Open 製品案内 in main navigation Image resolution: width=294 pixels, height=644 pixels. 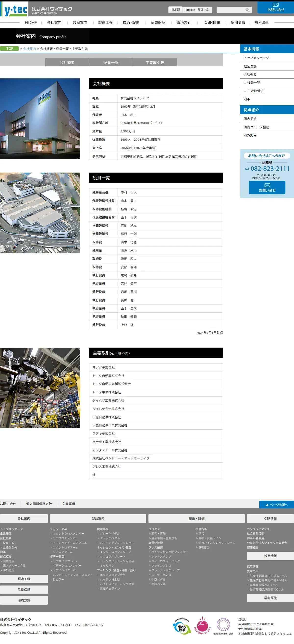click(x=80, y=23)
